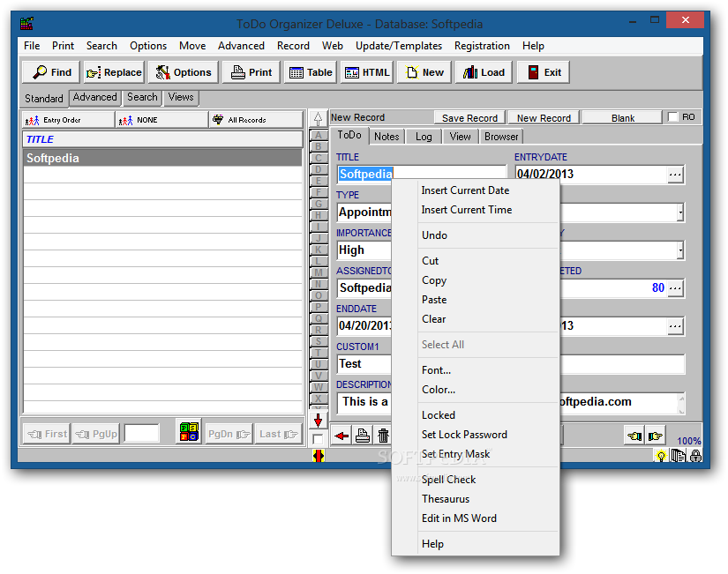Click the First navigation button
The image size is (728, 574).
point(47,434)
